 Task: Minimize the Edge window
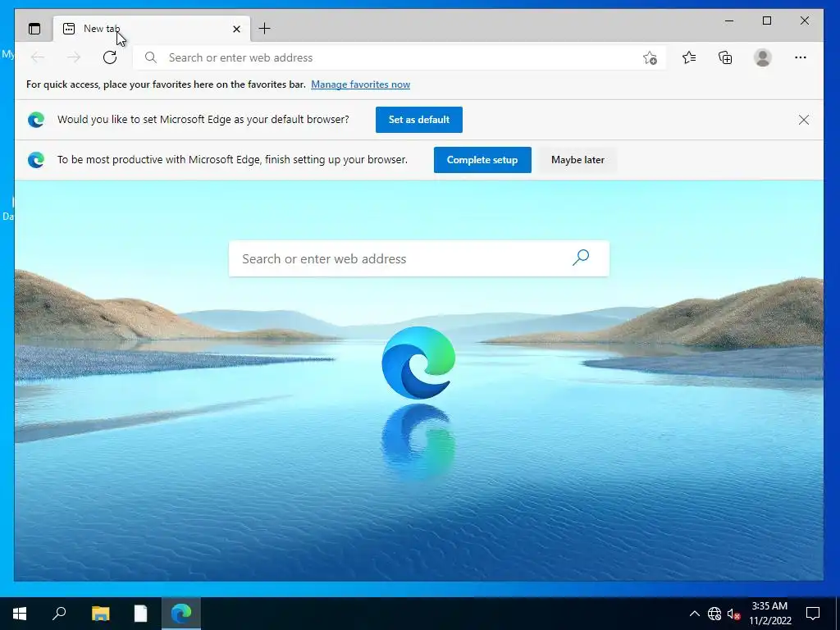729,21
